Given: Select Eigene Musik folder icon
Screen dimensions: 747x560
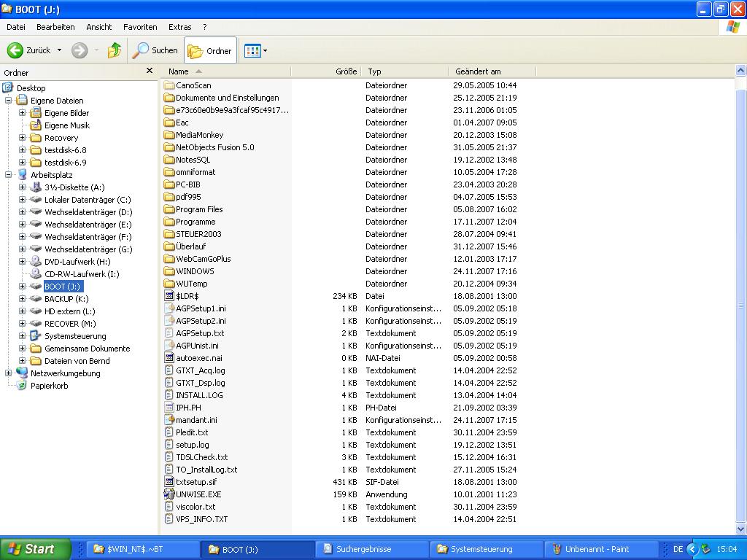Looking at the screenshot, I should (x=36, y=125).
